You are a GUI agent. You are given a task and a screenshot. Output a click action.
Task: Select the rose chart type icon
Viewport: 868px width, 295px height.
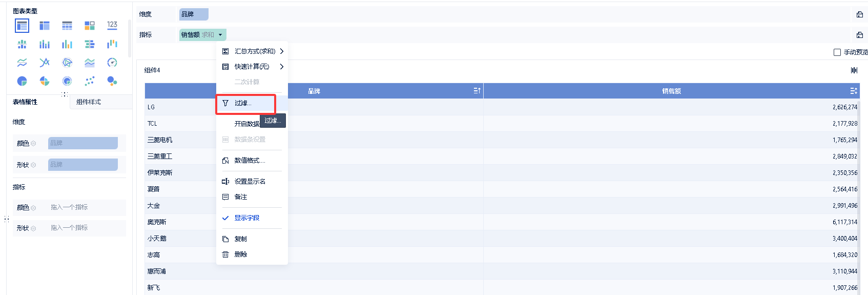pos(45,81)
